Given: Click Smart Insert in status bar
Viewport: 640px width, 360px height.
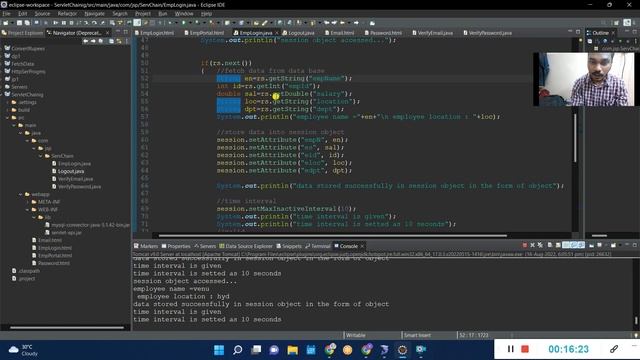Looking at the screenshot, I should tap(417, 335).
